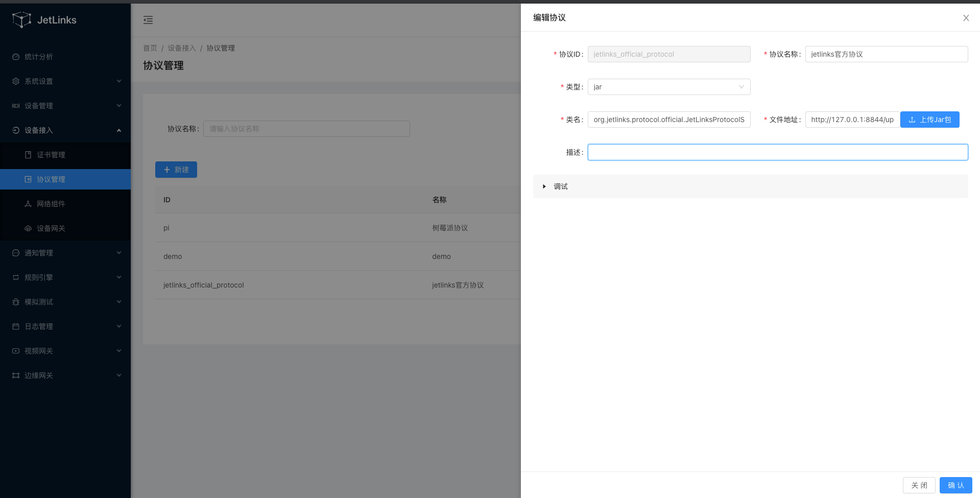Select table cell 'jetlinks_official_protocol'
Image resolution: width=980 pixels, height=498 pixels.
pyautogui.click(x=204, y=285)
